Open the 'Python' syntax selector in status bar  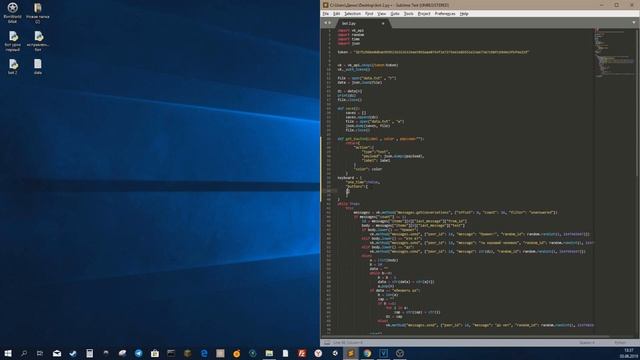(x=620, y=343)
